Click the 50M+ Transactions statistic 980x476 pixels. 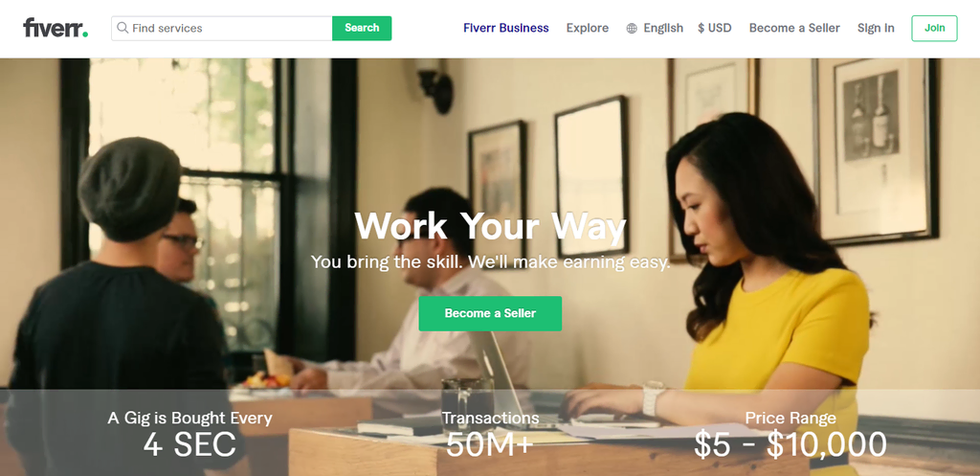(490, 444)
